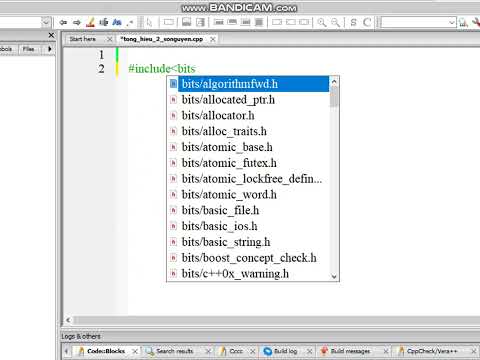480x360 pixels.
Task: Switch to the Code::Blocks log tab
Action: tap(106, 351)
